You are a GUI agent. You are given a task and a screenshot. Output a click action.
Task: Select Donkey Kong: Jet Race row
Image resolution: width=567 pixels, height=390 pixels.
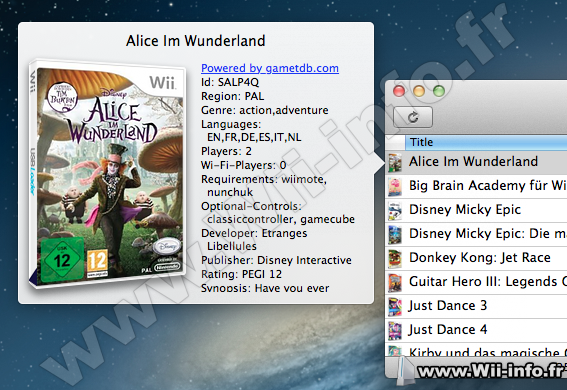click(x=477, y=258)
